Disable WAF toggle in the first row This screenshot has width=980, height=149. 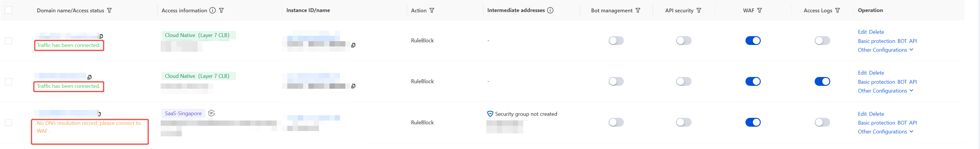point(753,40)
